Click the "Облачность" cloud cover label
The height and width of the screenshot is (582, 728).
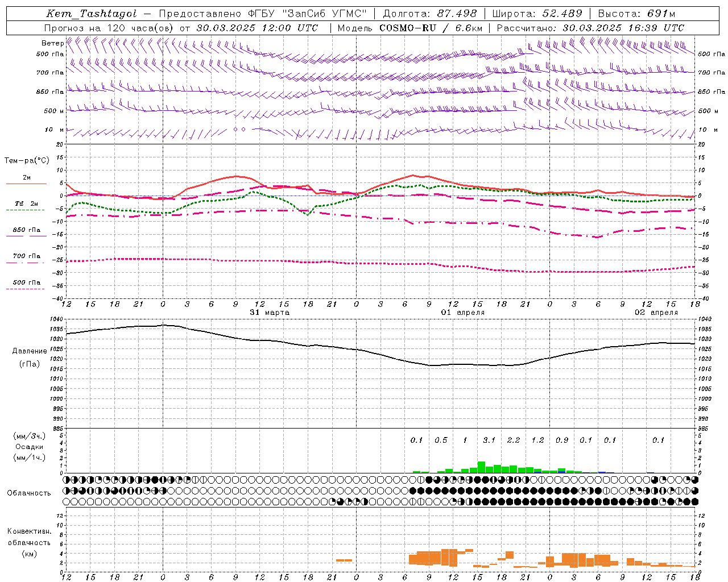29,493
